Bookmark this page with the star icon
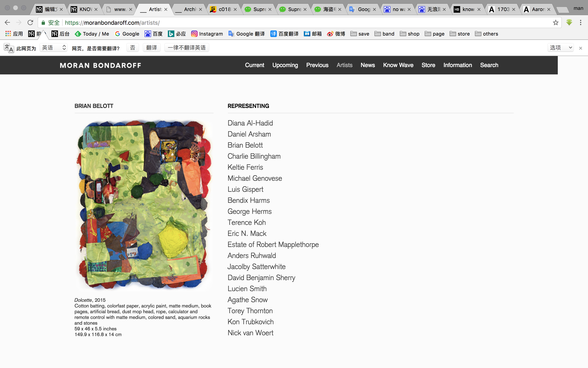 (556, 23)
